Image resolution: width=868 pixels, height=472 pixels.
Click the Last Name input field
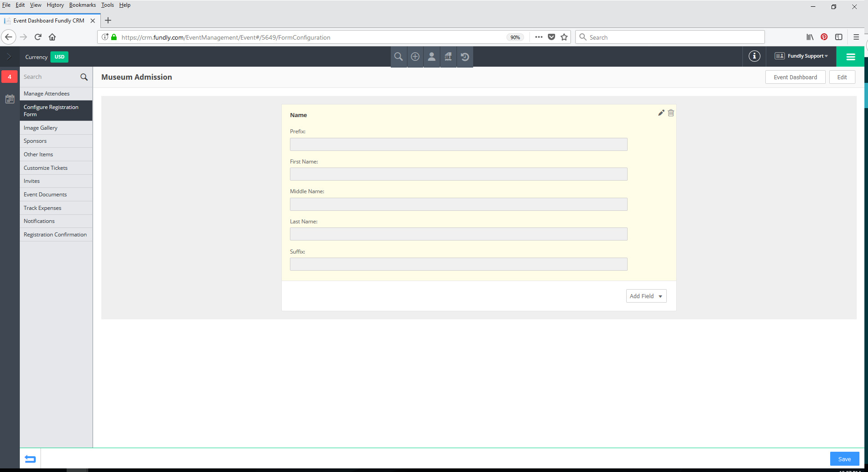click(458, 234)
